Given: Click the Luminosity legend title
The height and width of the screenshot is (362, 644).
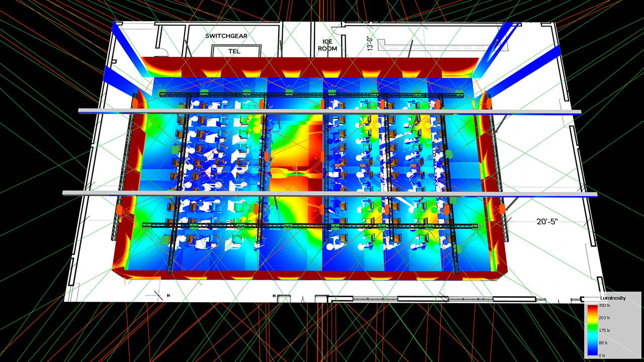Looking at the screenshot, I should click(612, 298).
